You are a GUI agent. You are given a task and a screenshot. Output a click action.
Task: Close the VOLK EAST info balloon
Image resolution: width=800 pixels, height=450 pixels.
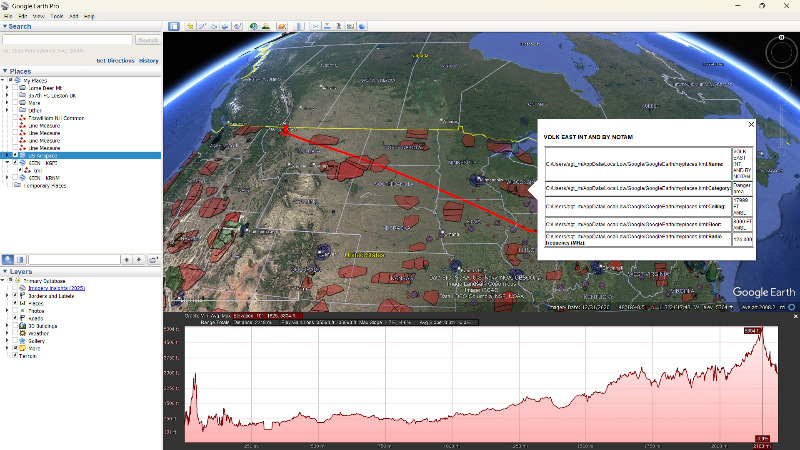click(751, 125)
